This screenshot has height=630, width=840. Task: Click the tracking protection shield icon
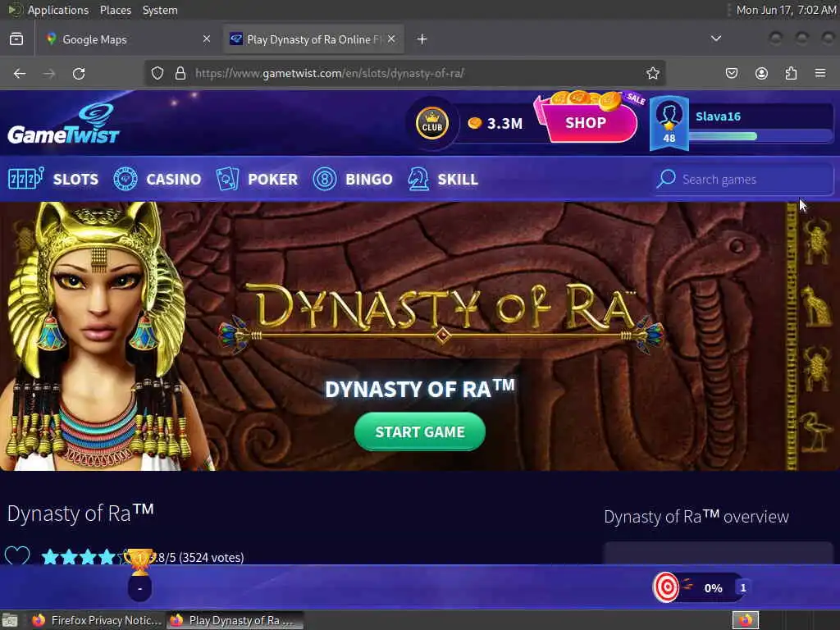[x=157, y=73]
